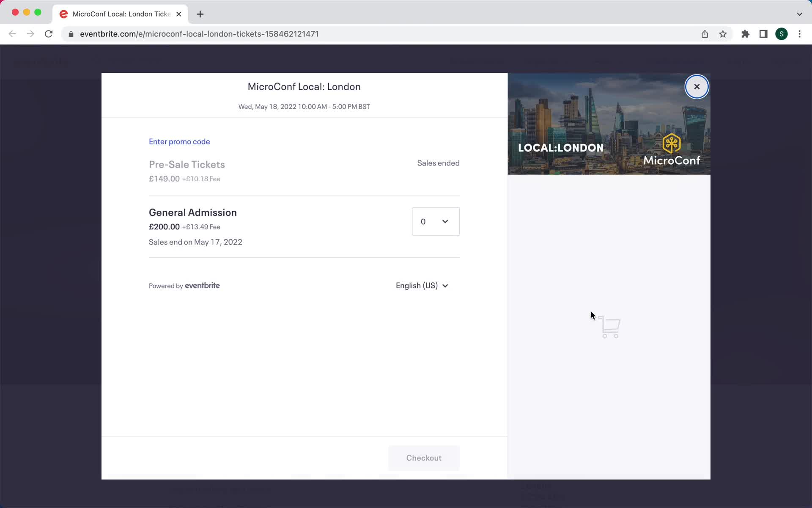The width and height of the screenshot is (812, 508).
Task: Toggle the browser side panel icon
Action: [x=763, y=34]
